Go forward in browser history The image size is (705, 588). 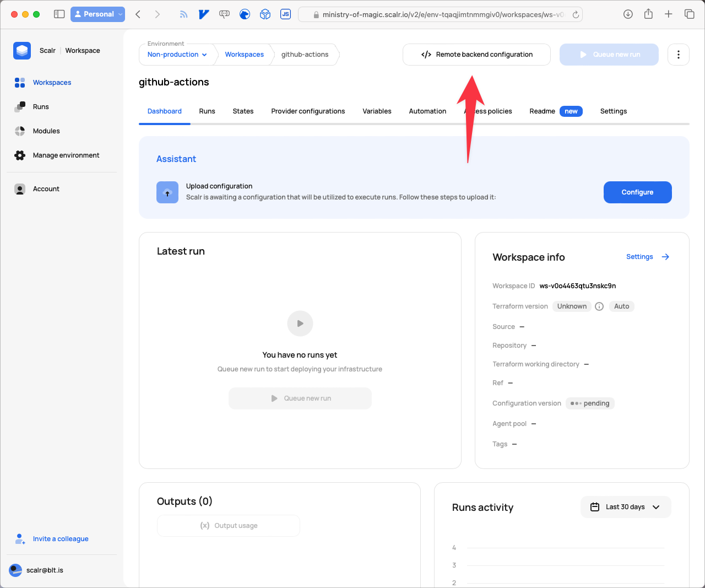click(158, 14)
